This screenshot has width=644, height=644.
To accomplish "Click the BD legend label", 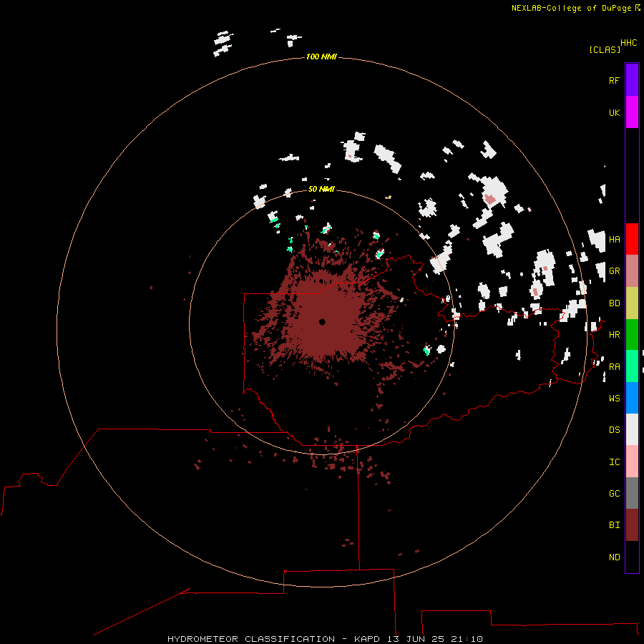I will tap(614, 303).
